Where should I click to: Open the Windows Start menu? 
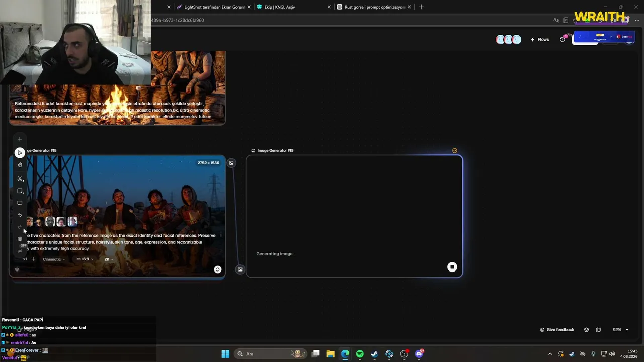(x=225, y=354)
